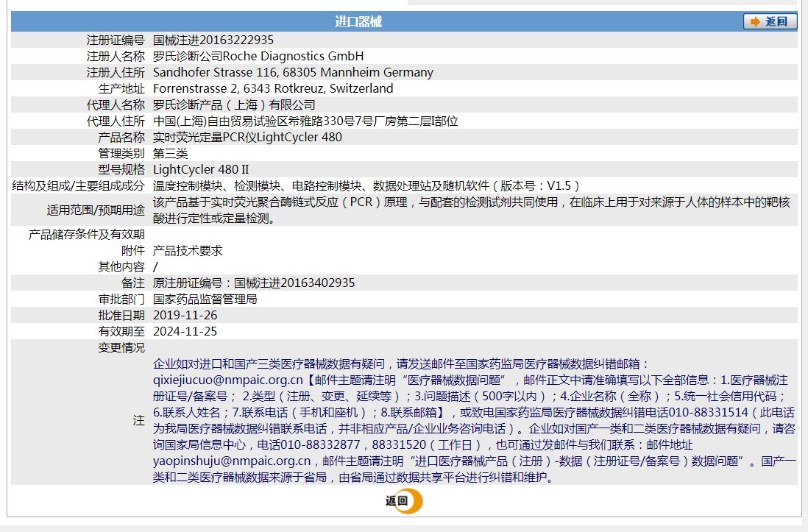Click intended use text 该产品基于实时荧光聚合酶链式反应
808x532 pixels.
click(245, 202)
